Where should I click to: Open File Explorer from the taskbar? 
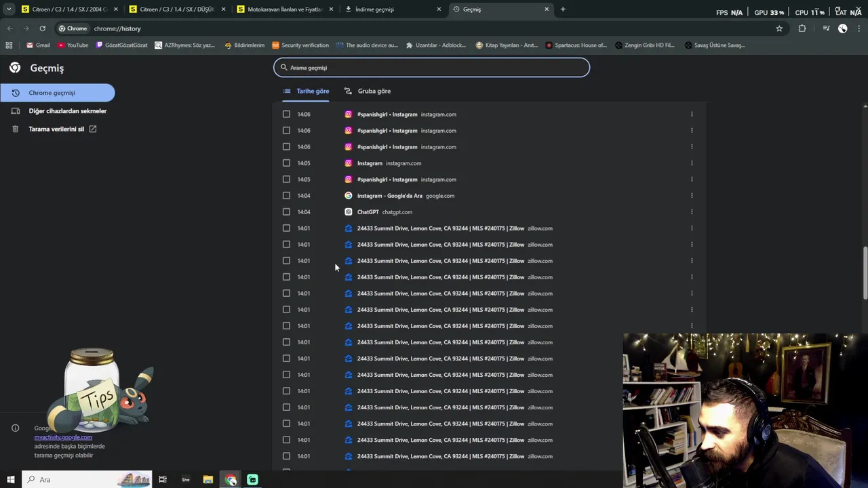pyautogui.click(x=208, y=479)
